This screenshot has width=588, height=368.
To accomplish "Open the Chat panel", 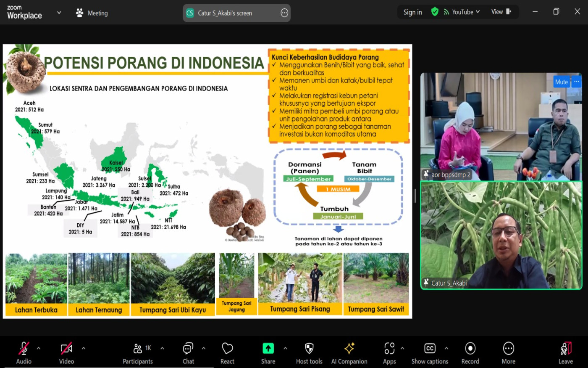I will pos(188,353).
